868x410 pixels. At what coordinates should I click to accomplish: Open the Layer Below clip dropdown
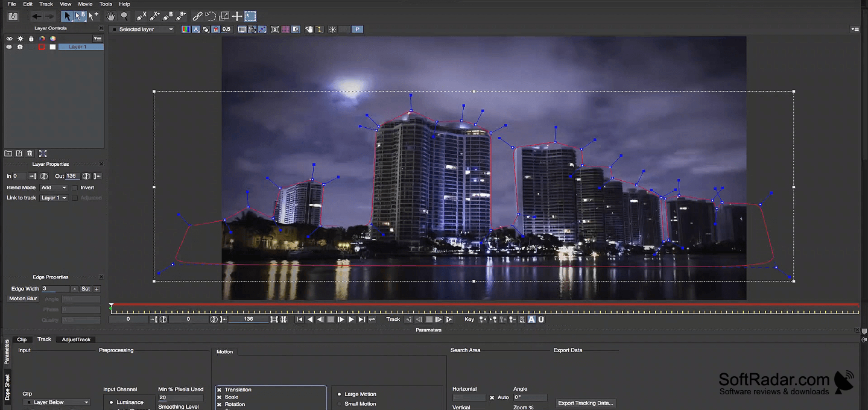click(x=57, y=402)
